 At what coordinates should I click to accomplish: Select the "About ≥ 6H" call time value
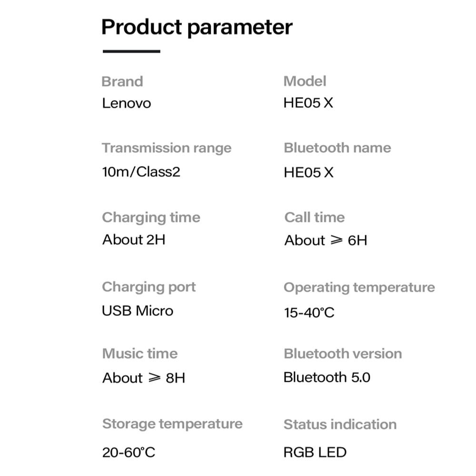click(326, 240)
